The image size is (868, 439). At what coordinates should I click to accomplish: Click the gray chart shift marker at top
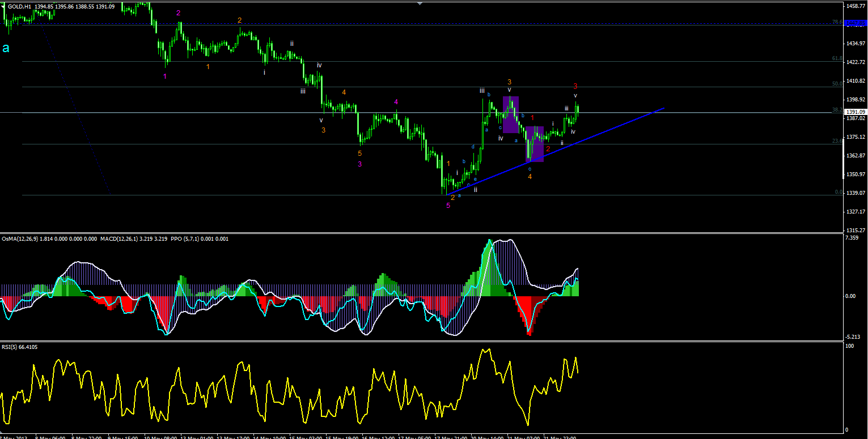tap(420, 3)
